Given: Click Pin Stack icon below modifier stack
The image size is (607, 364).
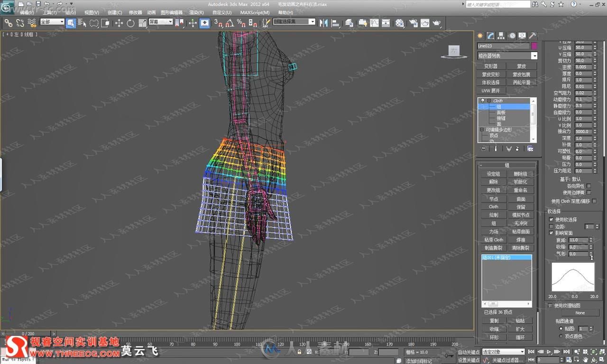Looking at the screenshot, I should point(483,148).
